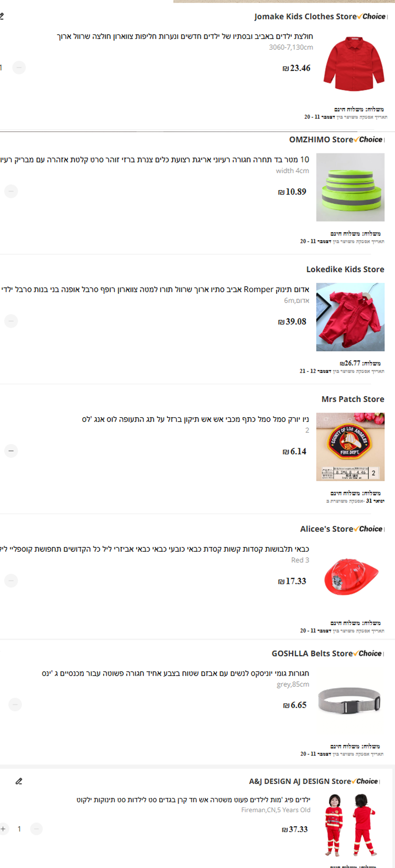Open GOSHLLA Belts Store
Screen dimensions: 395x868
312,653
